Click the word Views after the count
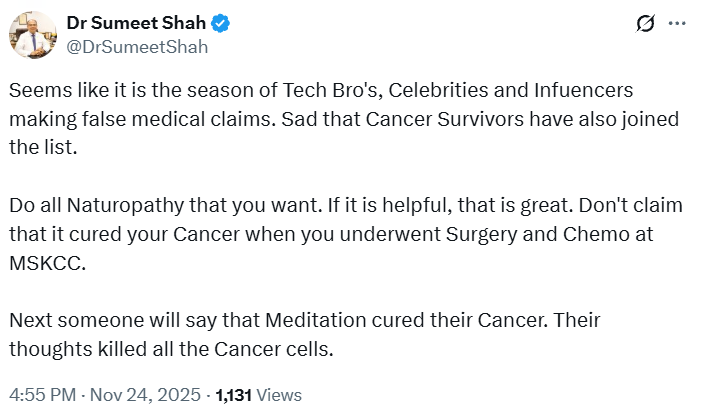This screenshot has width=706, height=415. pos(279,394)
